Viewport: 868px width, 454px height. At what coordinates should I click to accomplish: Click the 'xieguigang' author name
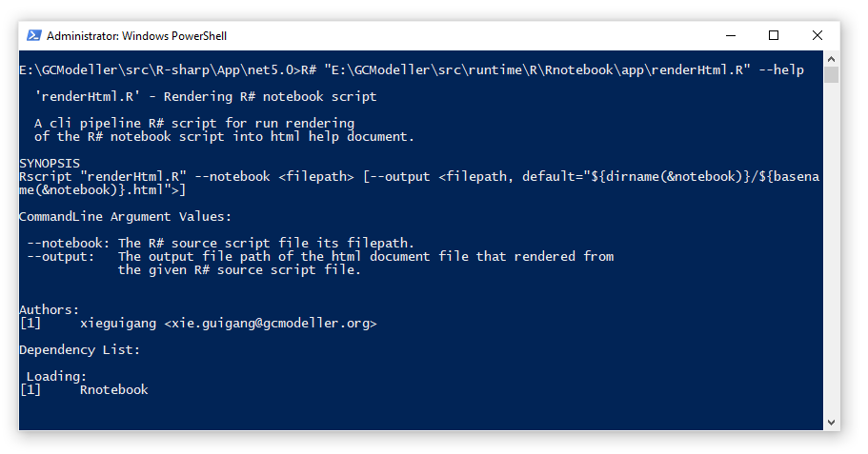(118, 324)
